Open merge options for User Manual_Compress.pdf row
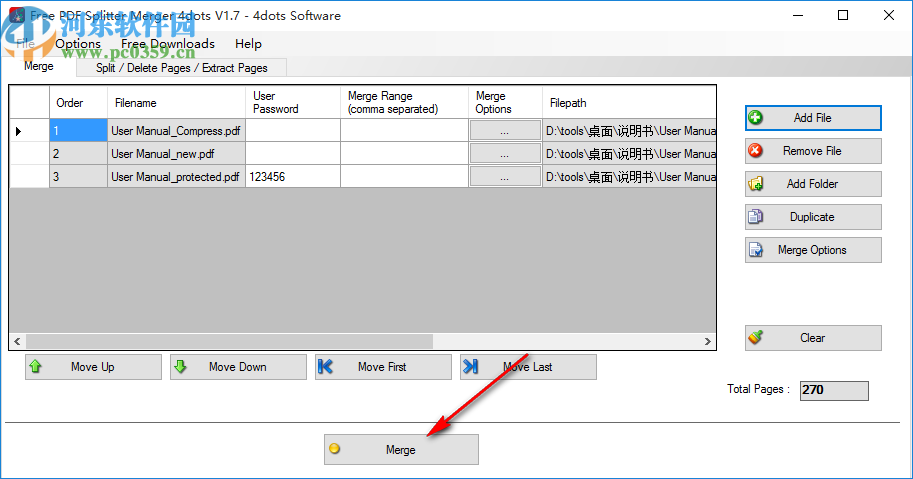This screenshot has width=913, height=479. 505,130
